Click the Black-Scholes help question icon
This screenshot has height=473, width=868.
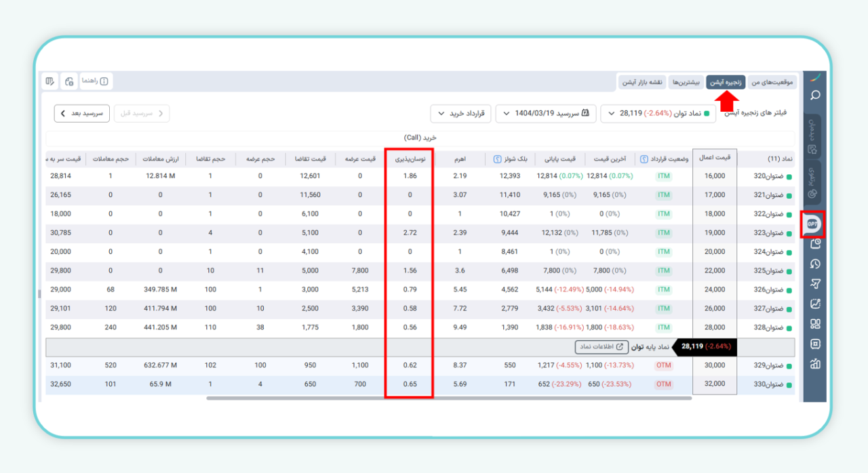tap(497, 159)
